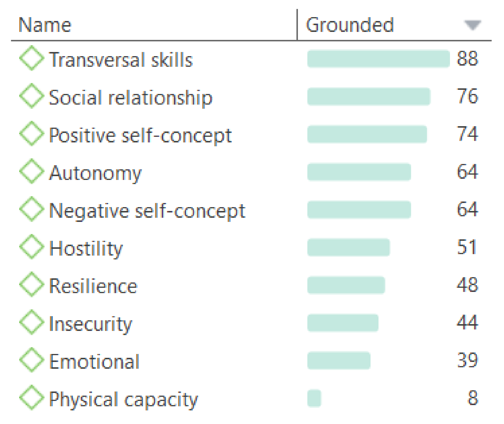Sort codes by the Name header
Screen dimensions: 504x424
[x=45, y=25]
